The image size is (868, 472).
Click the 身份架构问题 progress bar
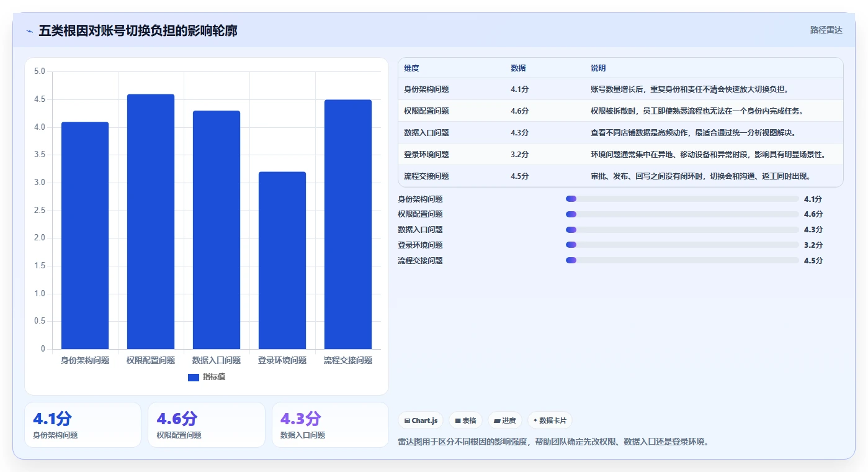(682, 199)
